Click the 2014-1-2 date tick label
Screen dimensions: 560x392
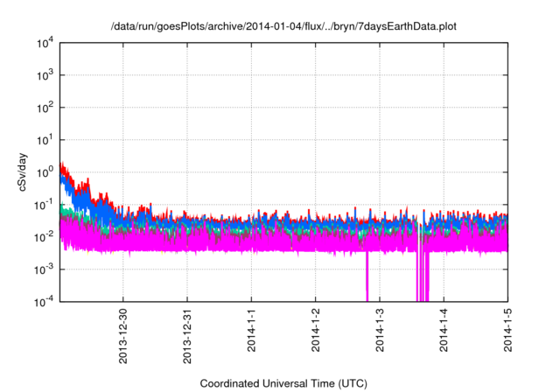pyautogui.click(x=315, y=330)
